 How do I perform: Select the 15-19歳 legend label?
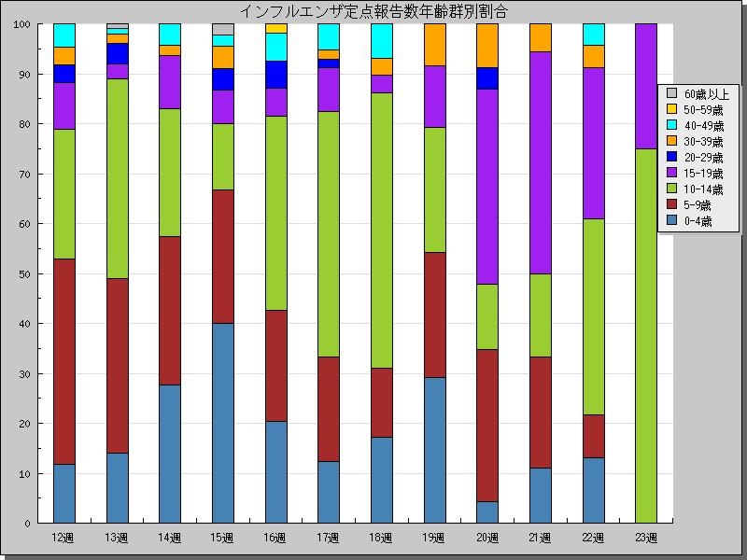703,174
